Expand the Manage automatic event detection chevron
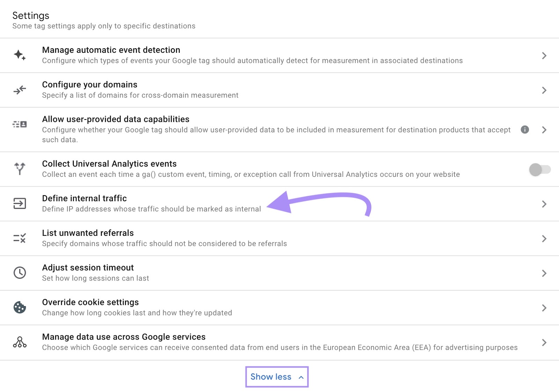Viewport: 559px width, 392px height. coord(544,55)
